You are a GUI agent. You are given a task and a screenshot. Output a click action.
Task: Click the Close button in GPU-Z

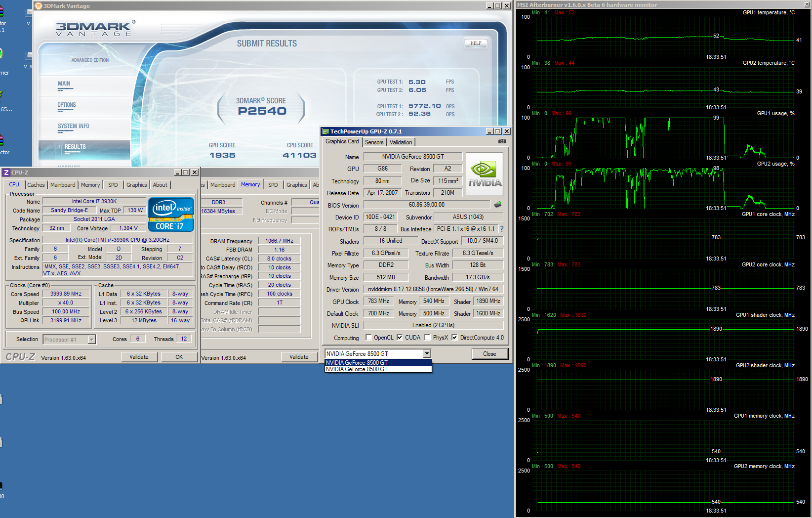tap(489, 354)
